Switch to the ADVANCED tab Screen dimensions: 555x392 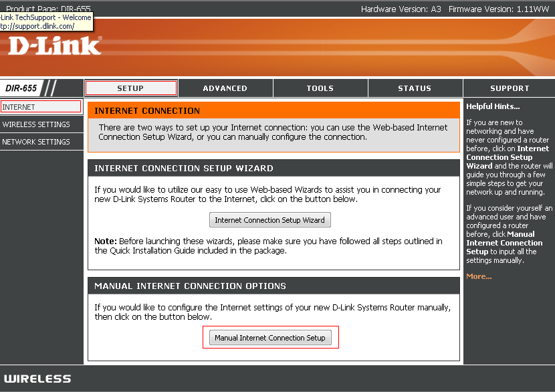point(225,88)
